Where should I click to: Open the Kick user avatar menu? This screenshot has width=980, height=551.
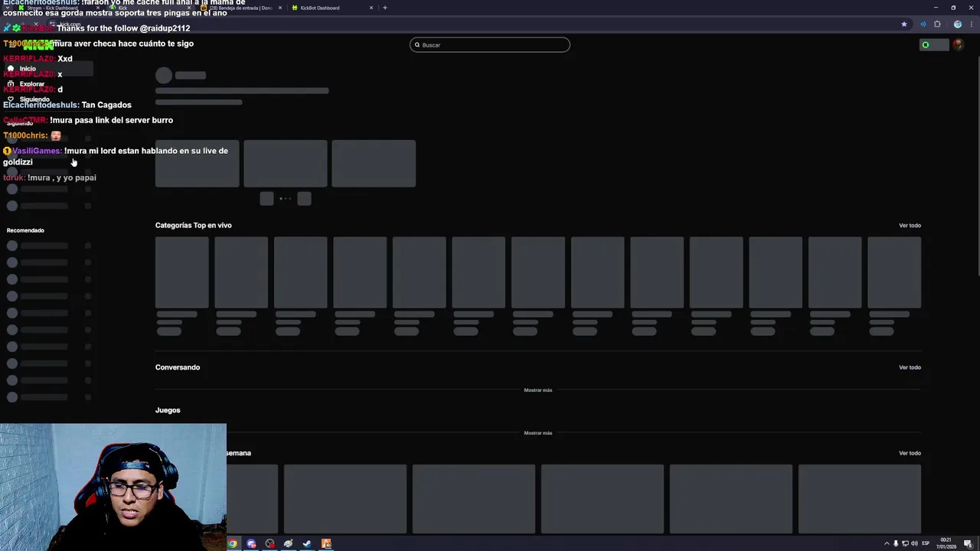coord(959,44)
